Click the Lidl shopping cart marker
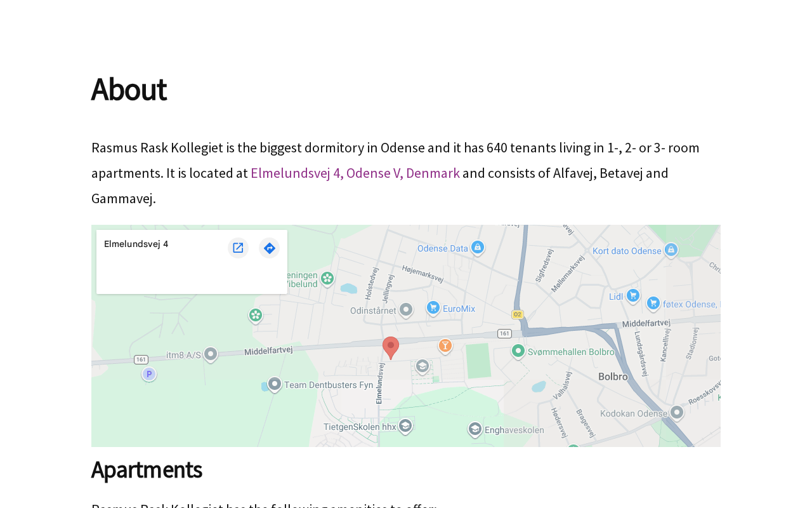Viewport: 812px width, 508px height. click(x=632, y=295)
